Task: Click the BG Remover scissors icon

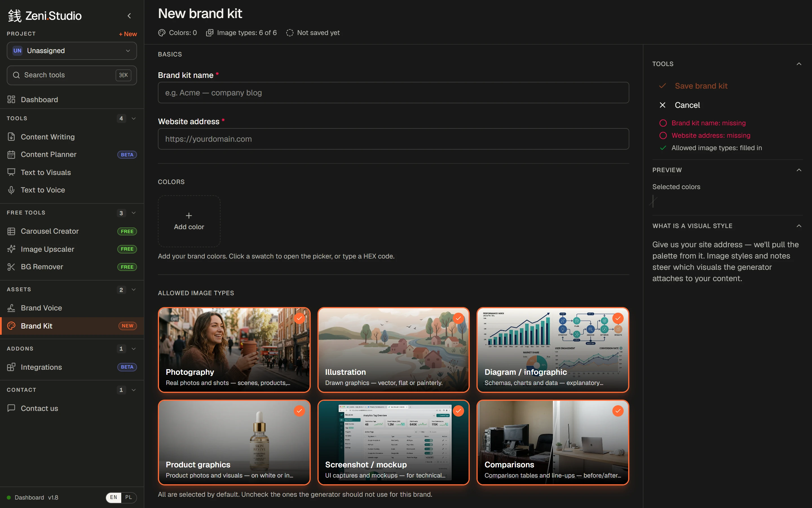Action: click(11, 267)
